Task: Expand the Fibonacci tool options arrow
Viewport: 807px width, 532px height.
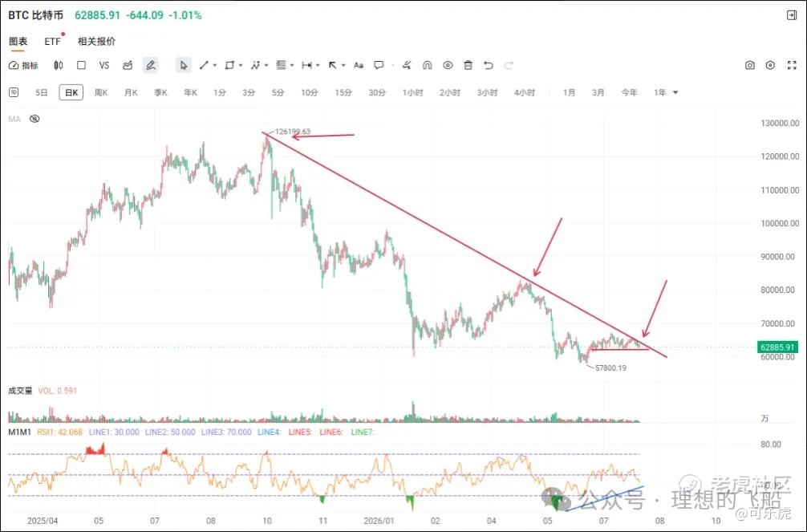Action: coord(292,66)
